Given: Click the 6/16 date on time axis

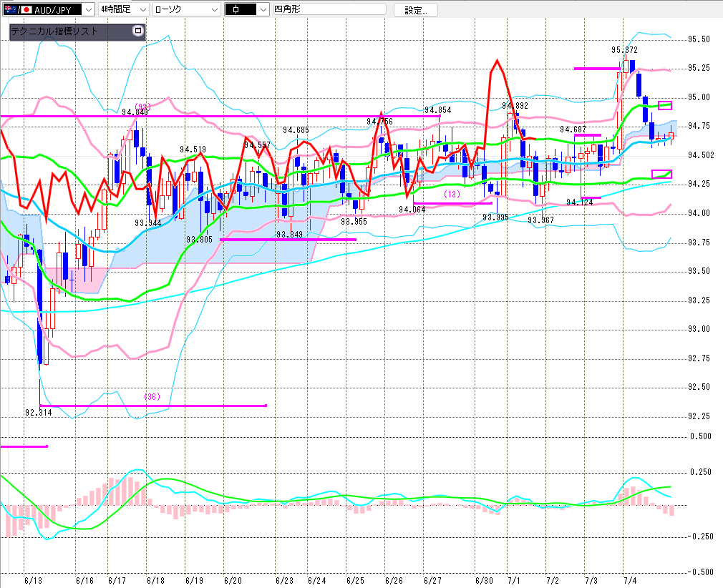Looking at the screenshot, I should [x=85, y=581].
